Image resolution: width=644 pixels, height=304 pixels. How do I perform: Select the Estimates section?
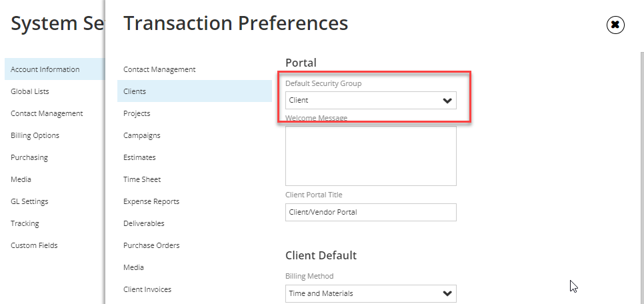pyautogui.click(x=139, y=157)
